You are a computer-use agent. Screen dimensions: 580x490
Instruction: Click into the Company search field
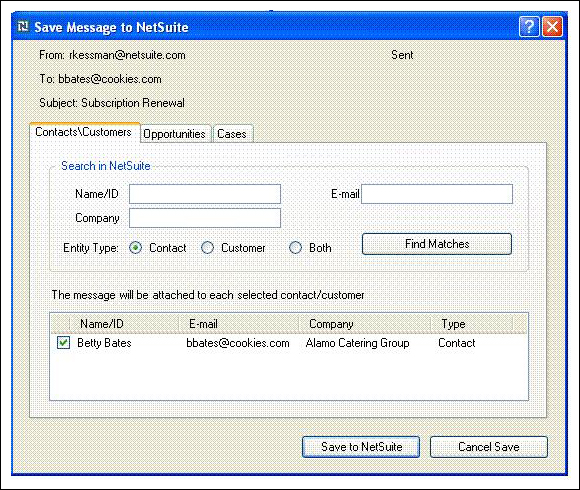(x=205, y=218)
